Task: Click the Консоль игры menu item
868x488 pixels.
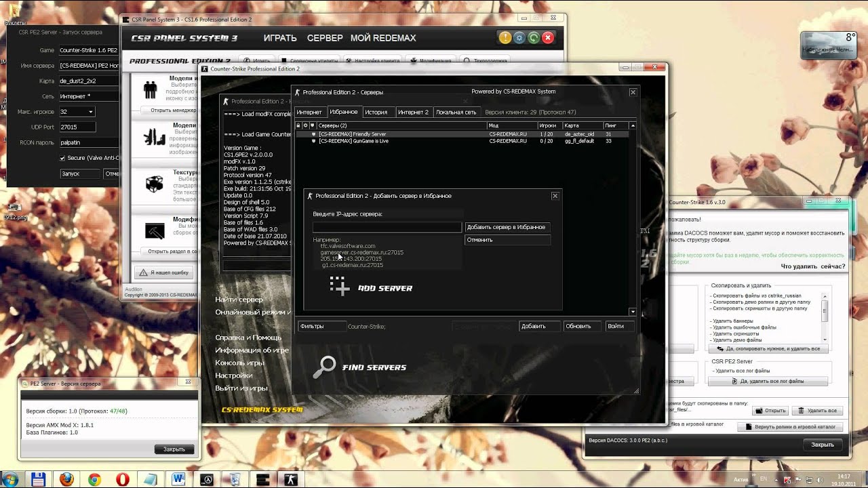Action: coord(240,363)
